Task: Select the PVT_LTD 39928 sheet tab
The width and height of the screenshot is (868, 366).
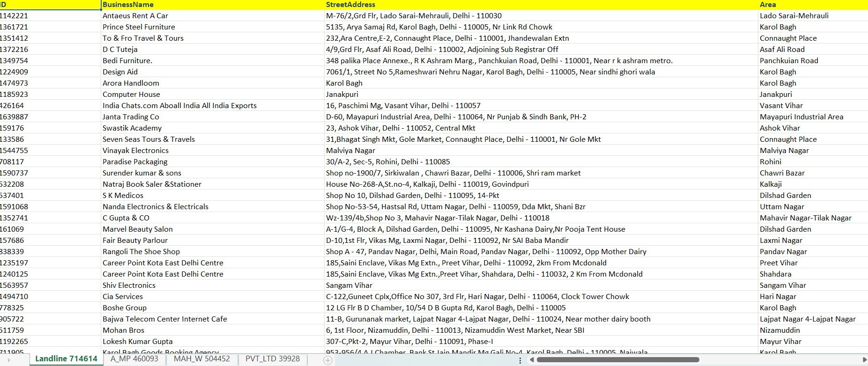Action: pyautogui.click(x=273, y=359)
